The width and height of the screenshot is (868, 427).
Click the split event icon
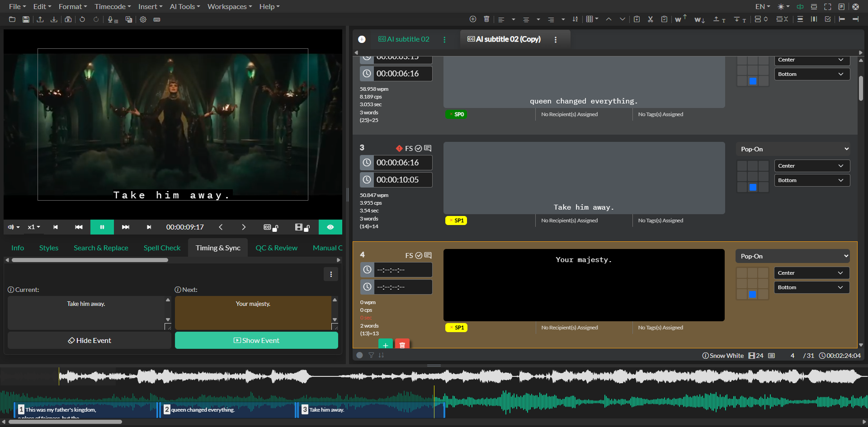point(761,19)
